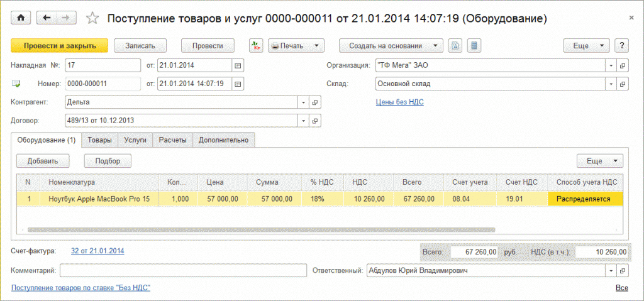
Task: Open the Печать dropdown menu
Action: click(x=296, y=46)
